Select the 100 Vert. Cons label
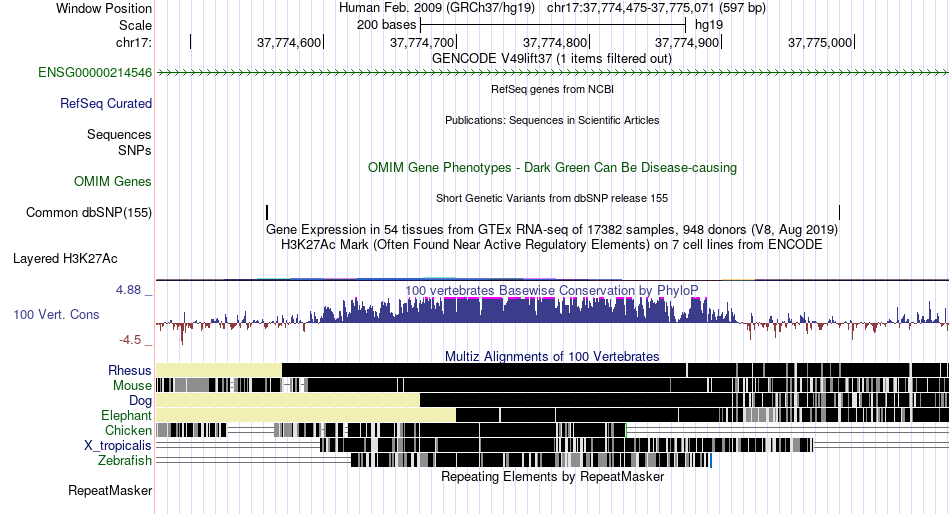The image size is (950, 514). [56, 315]
